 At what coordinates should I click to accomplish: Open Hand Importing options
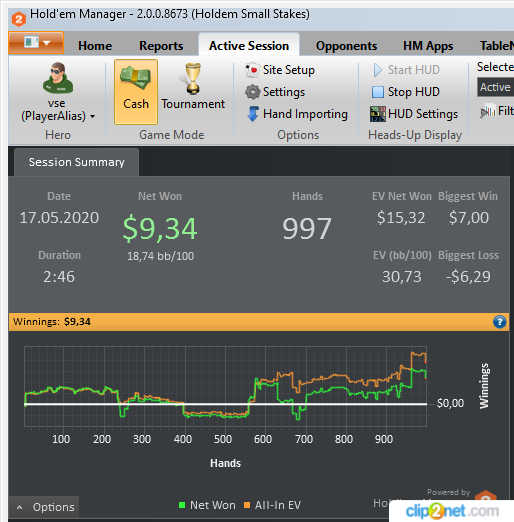coord(305,114)
